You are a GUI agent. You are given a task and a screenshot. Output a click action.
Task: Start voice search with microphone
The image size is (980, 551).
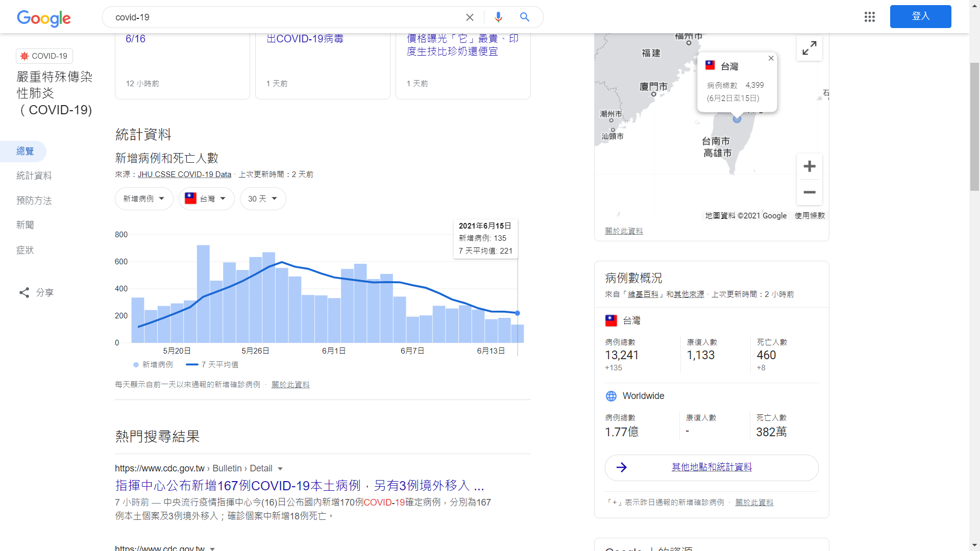click(498, 17)
